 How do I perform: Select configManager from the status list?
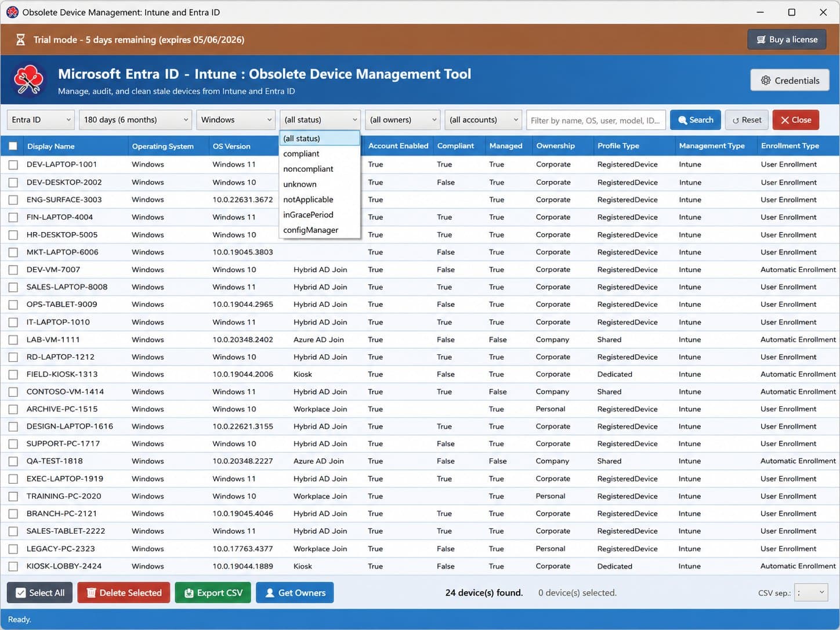[320, 230]
